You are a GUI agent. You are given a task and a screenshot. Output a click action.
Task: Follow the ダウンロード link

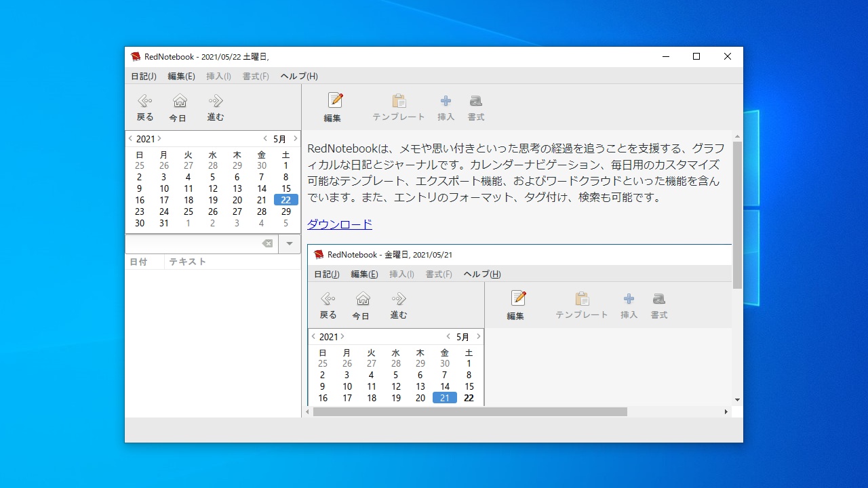point(340,224)
